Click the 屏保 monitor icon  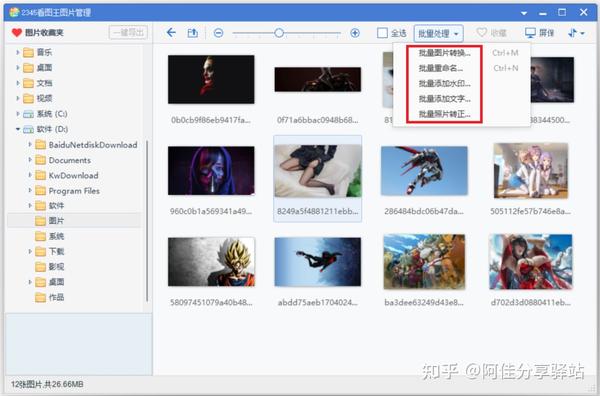(530, 33)
